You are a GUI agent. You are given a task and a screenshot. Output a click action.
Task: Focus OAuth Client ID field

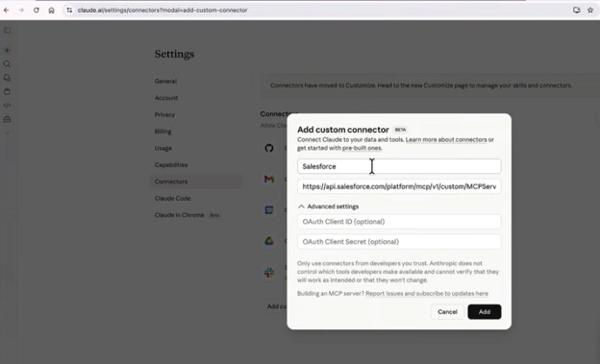pos(399,222)
